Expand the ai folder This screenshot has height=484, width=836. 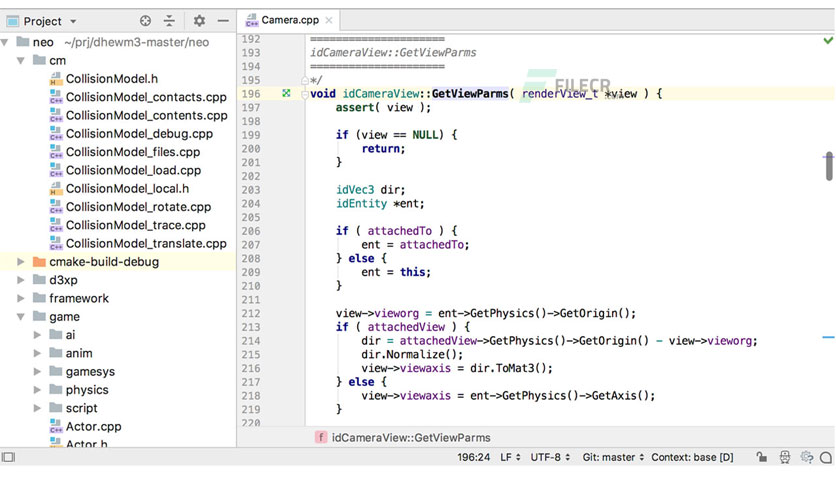click(x=37, y=335)
